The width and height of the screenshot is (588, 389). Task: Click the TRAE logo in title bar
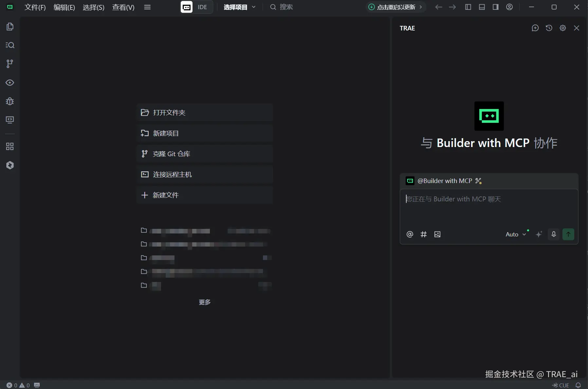coord(10,7)
